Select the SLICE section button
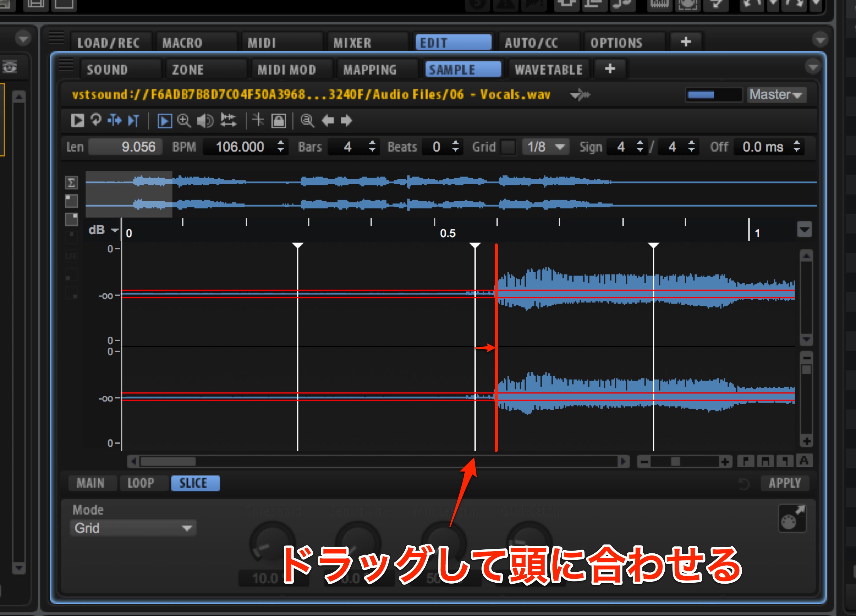The image size is (856, 616). (x=195, y=483)
